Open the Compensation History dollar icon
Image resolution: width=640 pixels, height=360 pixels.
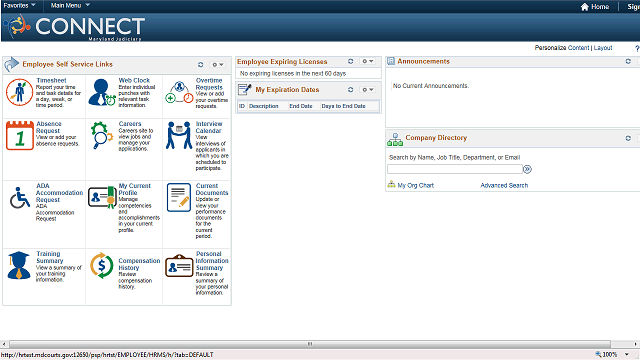click(101, 266)
